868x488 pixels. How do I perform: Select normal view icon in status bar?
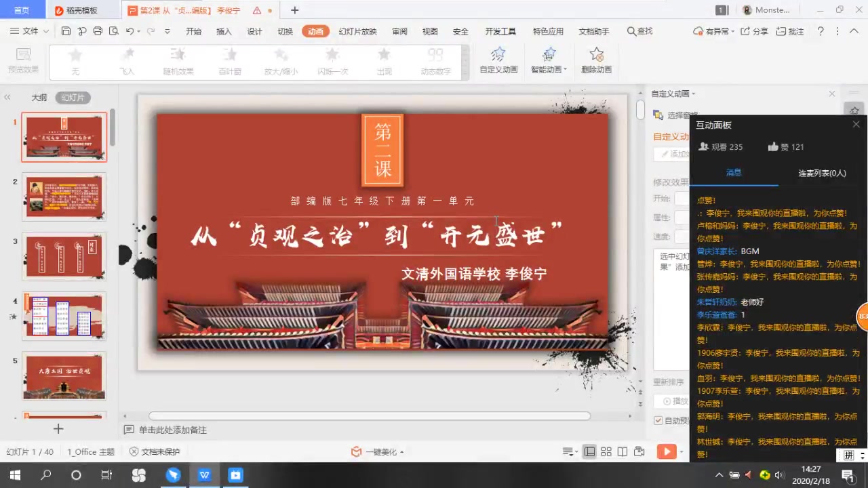pos(590,451)
